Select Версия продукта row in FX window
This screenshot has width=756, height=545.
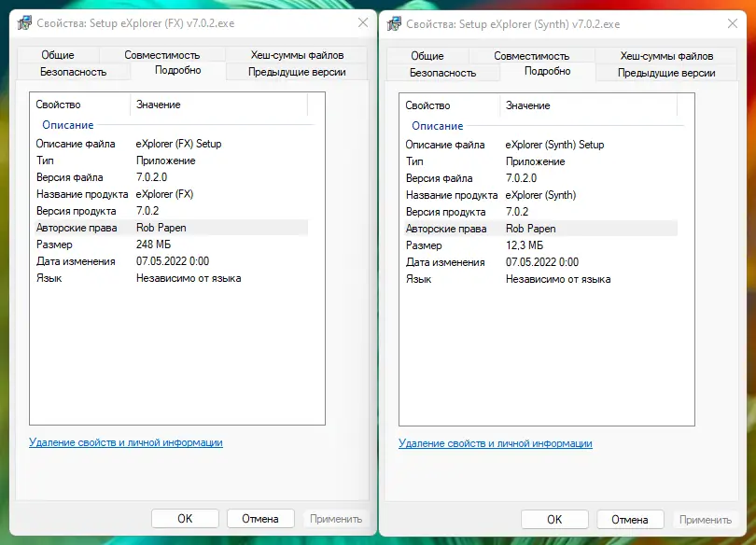tap(171, 211)
